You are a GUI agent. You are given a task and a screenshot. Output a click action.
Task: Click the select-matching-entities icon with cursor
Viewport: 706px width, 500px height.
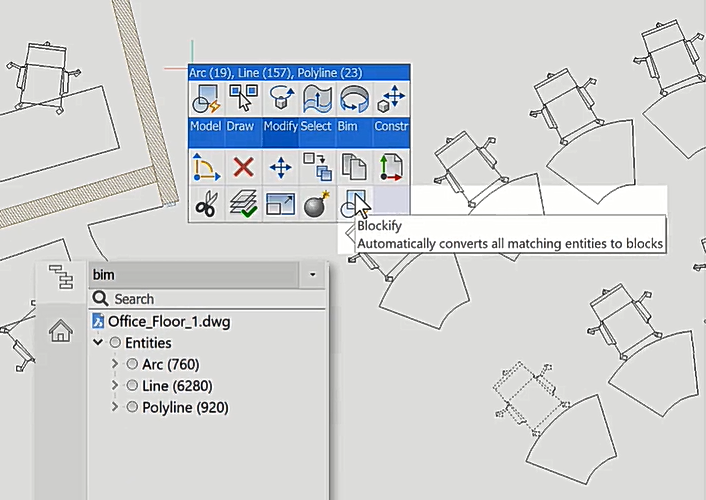243,99
